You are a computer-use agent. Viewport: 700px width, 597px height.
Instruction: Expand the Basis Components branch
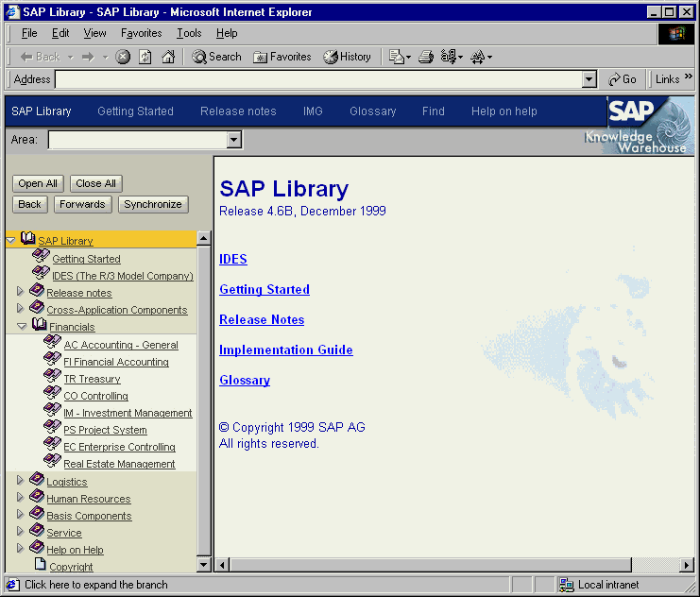pyautogui.click(x=20, y=514)
